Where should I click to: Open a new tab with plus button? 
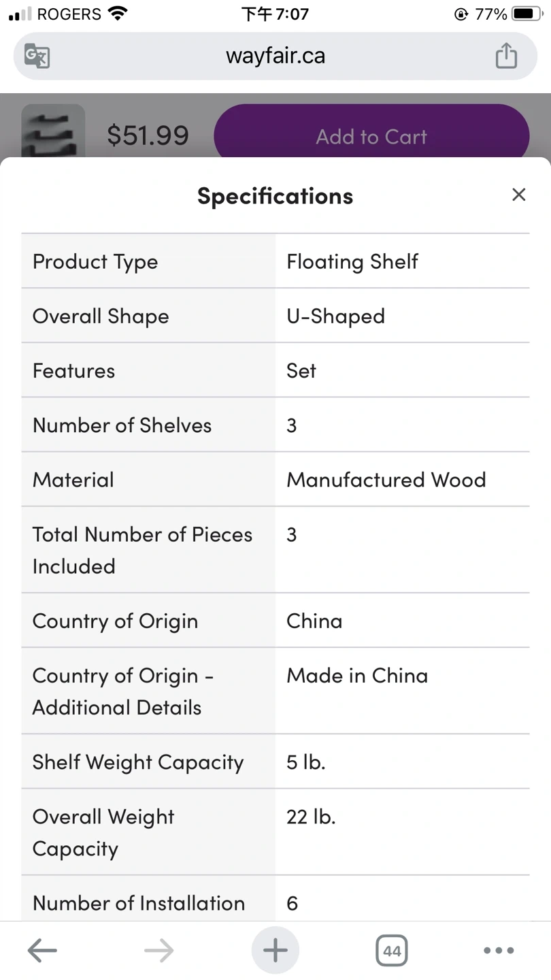tap(275, 950)
